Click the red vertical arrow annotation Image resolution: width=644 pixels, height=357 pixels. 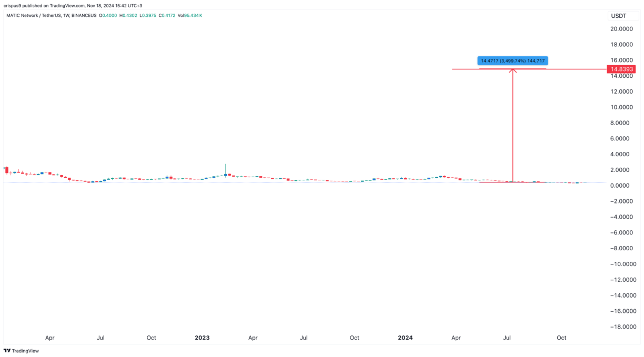click(512, 126)
